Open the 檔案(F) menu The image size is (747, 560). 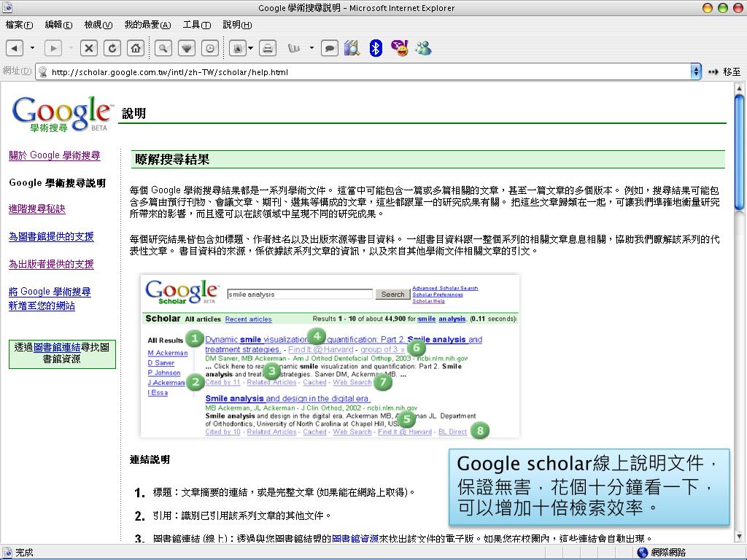[x=19, y=25]
